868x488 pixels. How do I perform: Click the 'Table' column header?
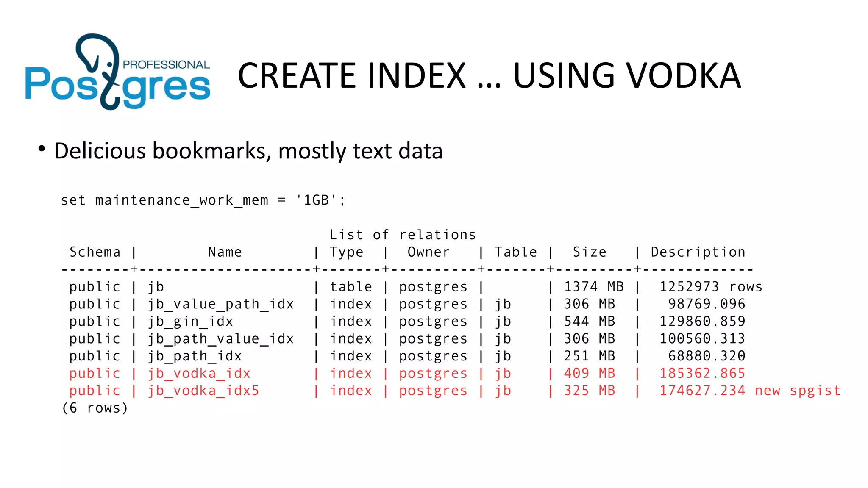point(516,252)
